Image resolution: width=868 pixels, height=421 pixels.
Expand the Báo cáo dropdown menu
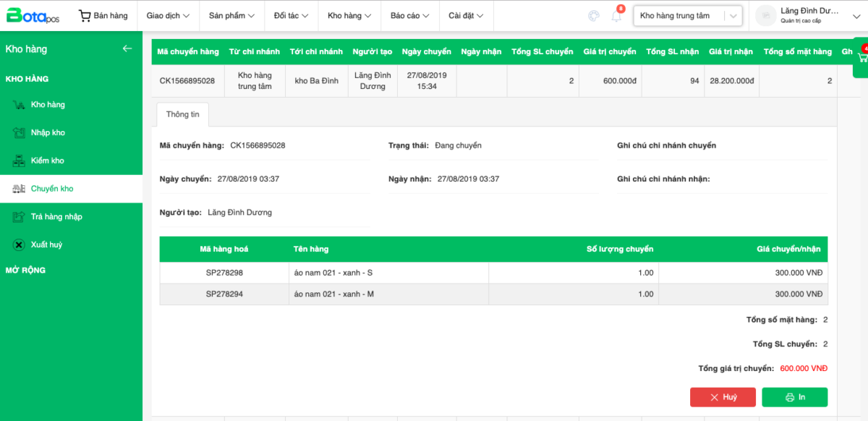(409, 15)
